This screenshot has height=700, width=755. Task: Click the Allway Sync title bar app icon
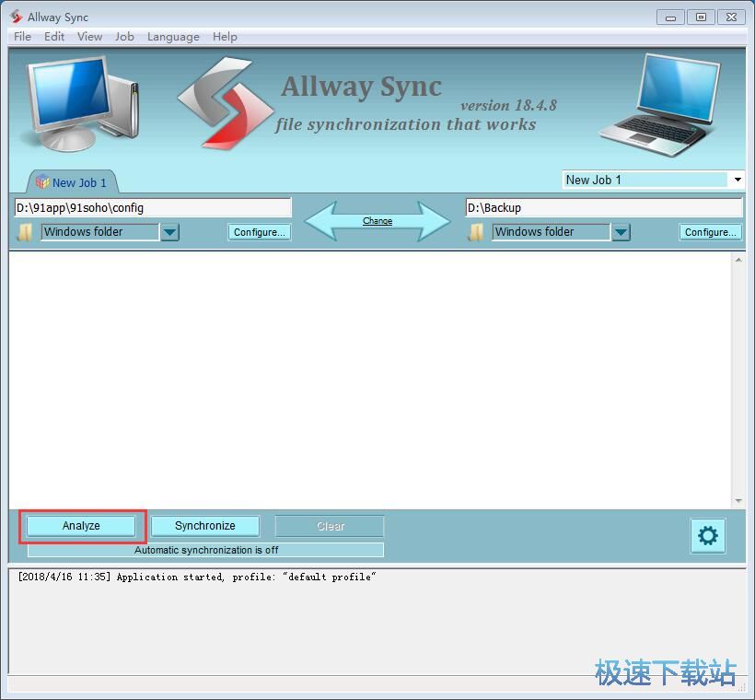(17, 17)
